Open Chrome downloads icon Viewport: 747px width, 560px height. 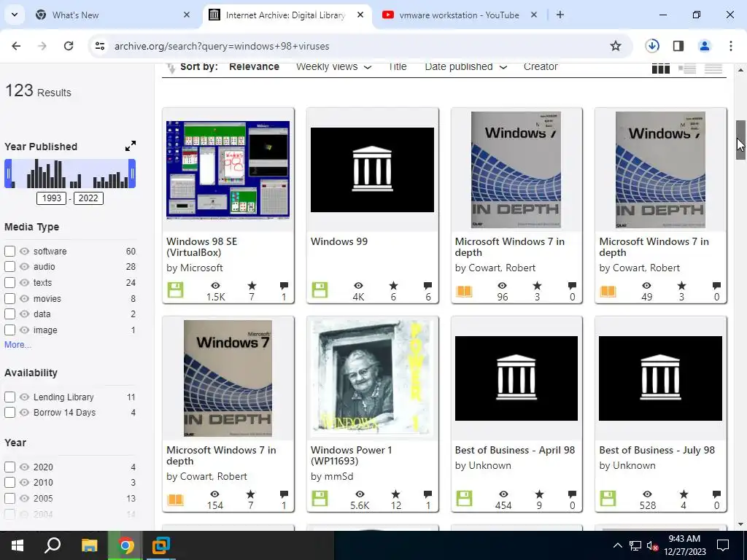pyautogui.click(x=652, y=46)
